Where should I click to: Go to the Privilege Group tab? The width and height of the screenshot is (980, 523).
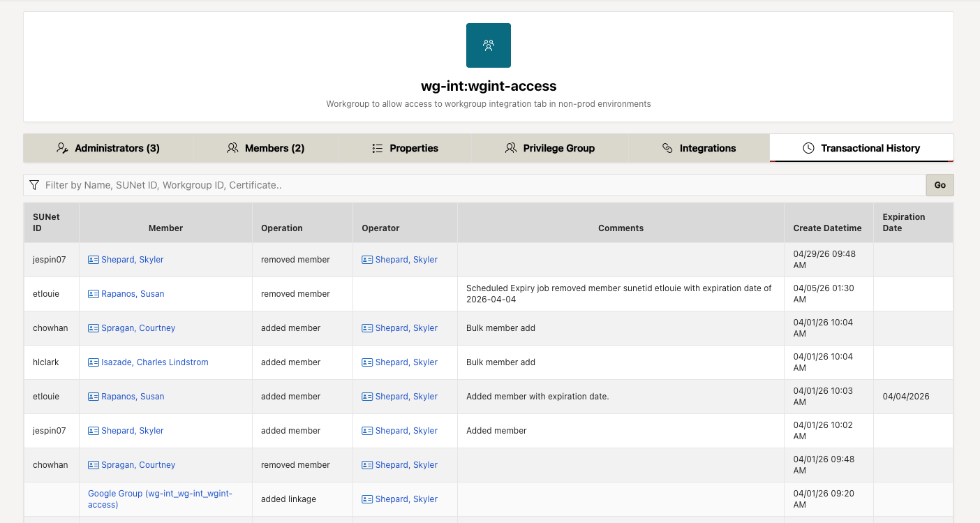(550, 148)
